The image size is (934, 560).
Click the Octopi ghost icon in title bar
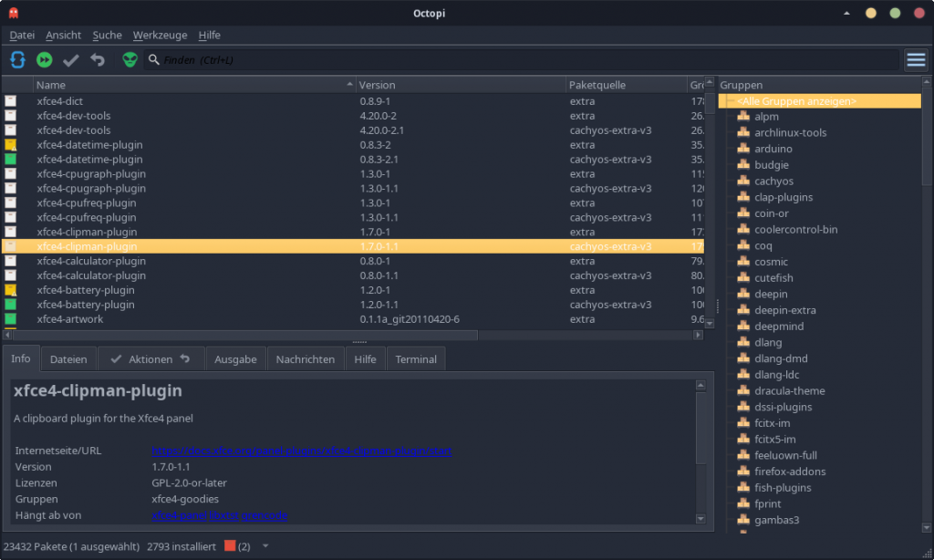click(16, 13)
